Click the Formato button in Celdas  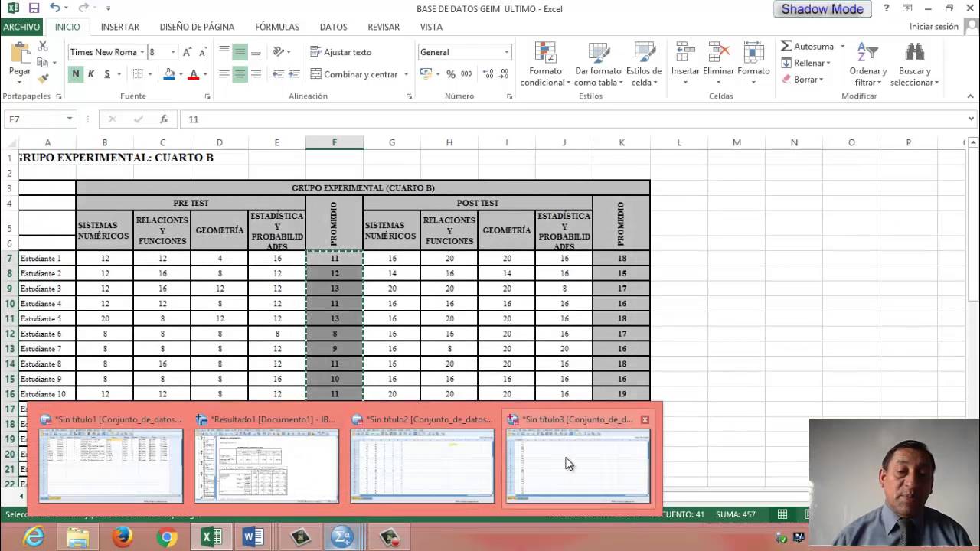click(x=753, y=63)
